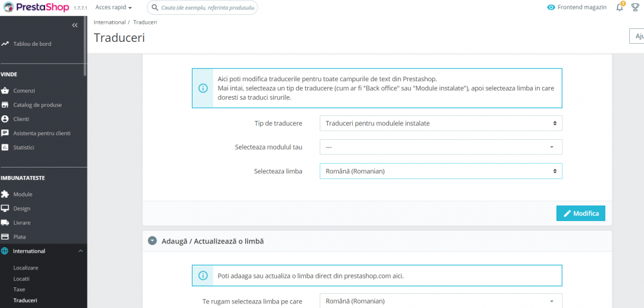The width and height of the screenshot is (644, 308).
Task: Open the language to add/update dropdown
Action: click(x=440, y=301)
